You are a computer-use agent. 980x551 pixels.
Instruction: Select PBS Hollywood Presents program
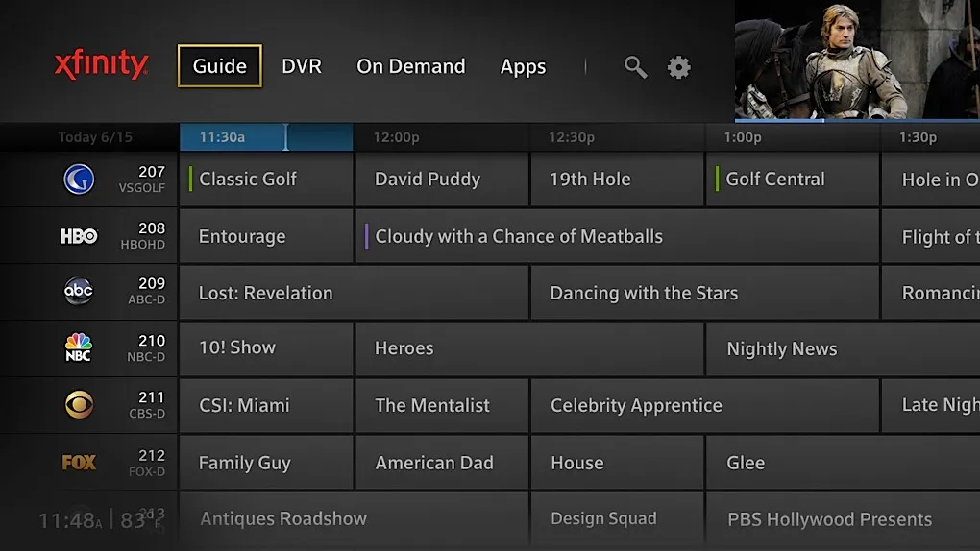pos(844,518)
